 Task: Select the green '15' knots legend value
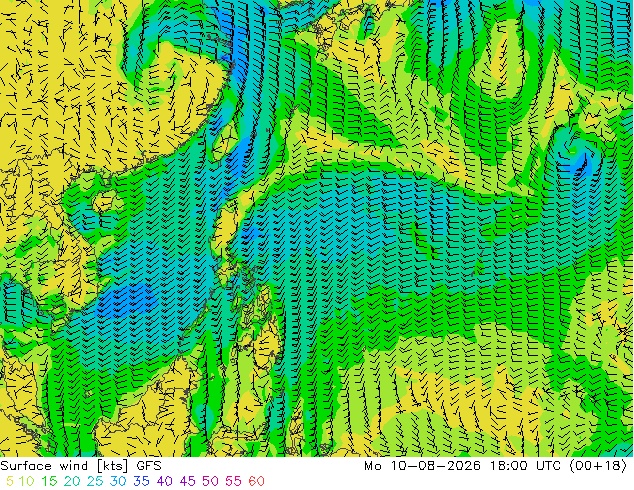[x=49, y=481]
